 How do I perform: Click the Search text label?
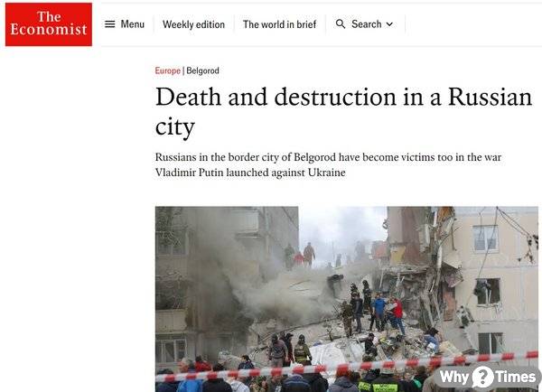coord(367,24)
